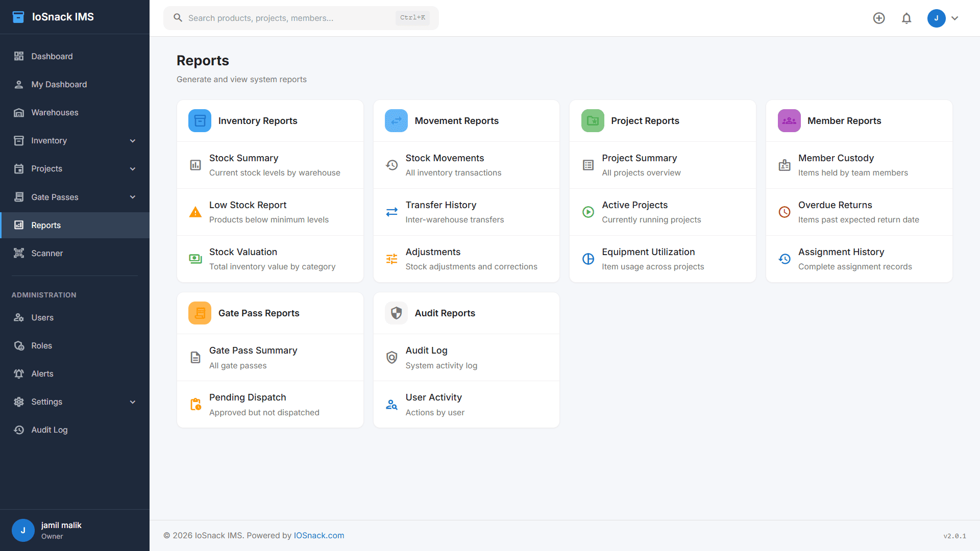Click the Overdue Returns clock icon
Screen dimensions: 980x551
[785, 212]
